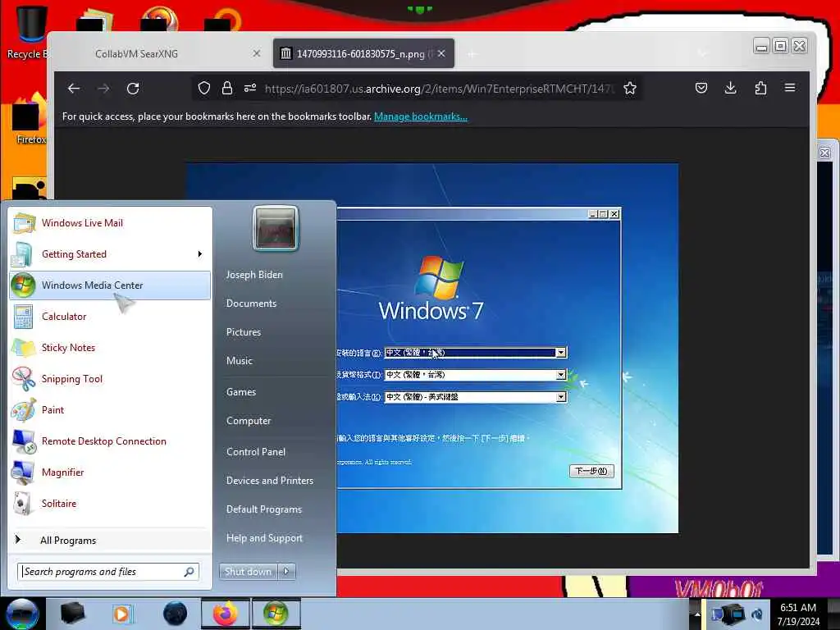Click user account picture in Start menu
840x630 pixels.
point(276,228)
